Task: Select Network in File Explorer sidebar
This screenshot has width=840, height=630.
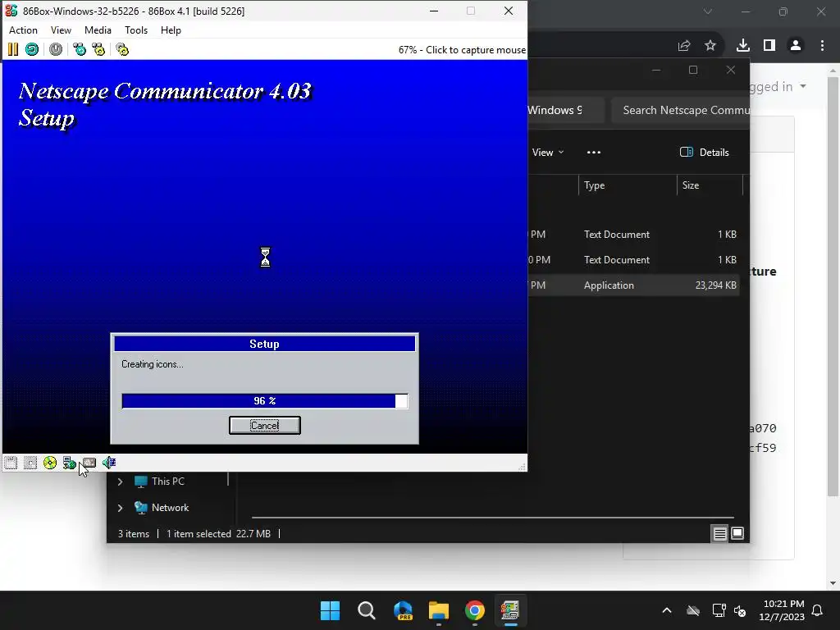Action: (170, 507)
